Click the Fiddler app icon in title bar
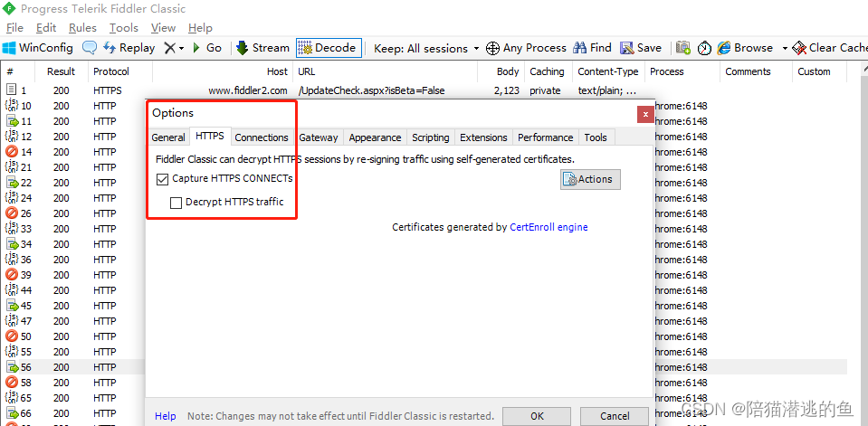Screen dimensions: 868x426 coord(9,8)
